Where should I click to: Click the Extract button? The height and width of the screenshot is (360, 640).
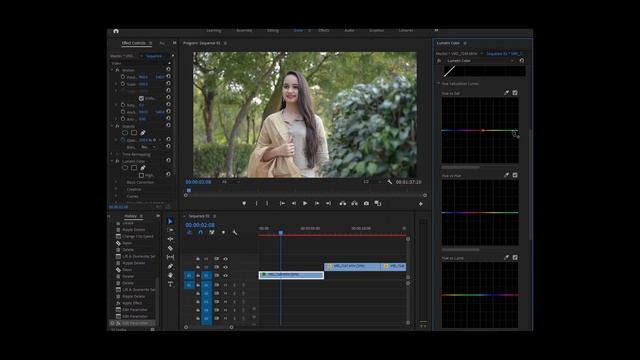354,203
